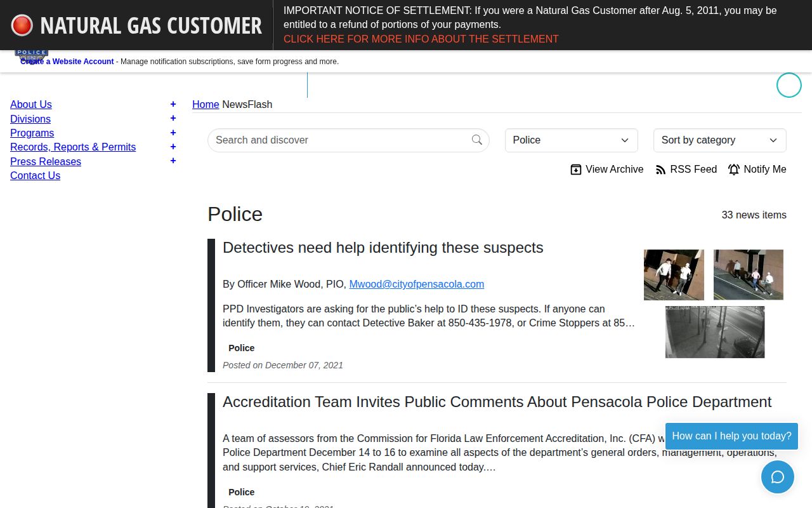Click the NewsFlash breadcrumb text
Viewport: 812px width, 508px height.
pos(247,104)
